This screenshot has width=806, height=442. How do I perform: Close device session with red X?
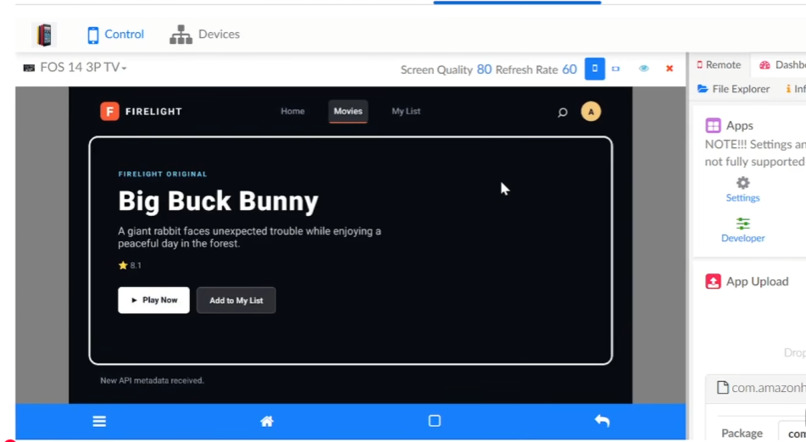point(669,68)
